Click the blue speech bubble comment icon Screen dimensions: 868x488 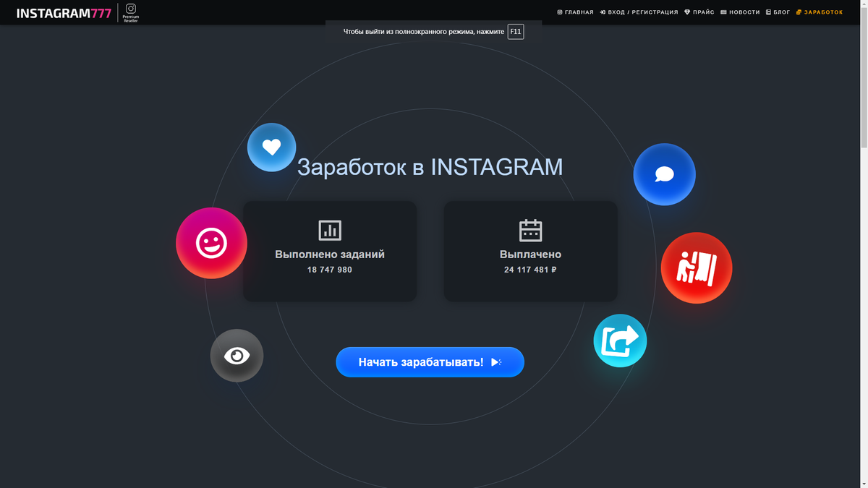click(664, 174)
